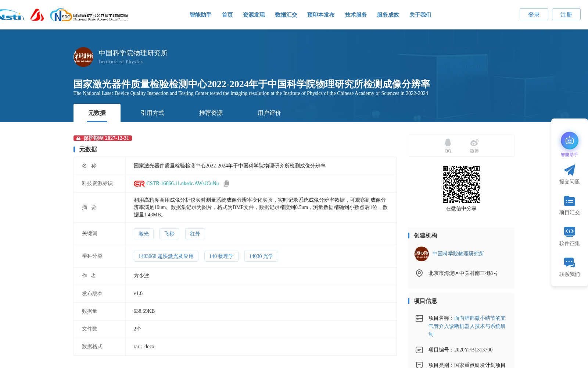Click subject tag 140 物理学
The width and height of the screenshot is (588, 368).
[x=221, y=256]
